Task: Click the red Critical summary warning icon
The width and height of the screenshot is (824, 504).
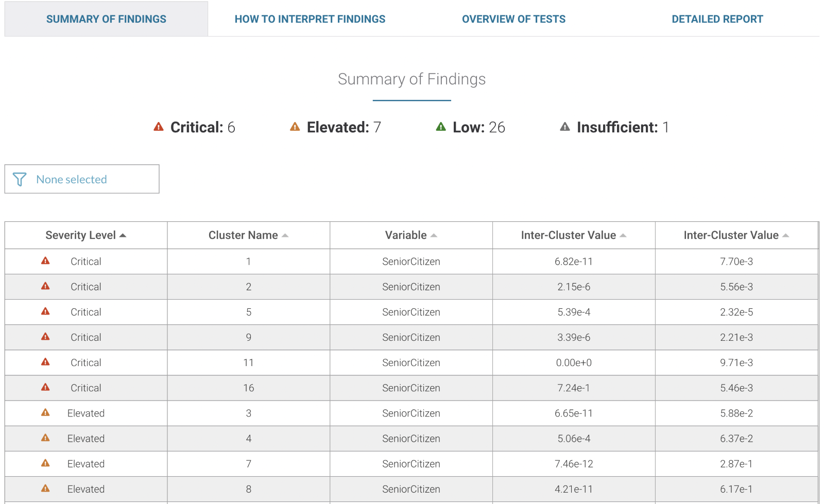Action: pyautogui.click(x=159, y=127)
